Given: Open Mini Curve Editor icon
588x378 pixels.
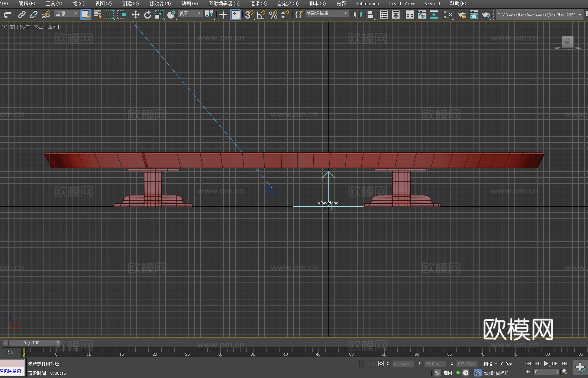Looking at the screenshot, I should (10, 352).
